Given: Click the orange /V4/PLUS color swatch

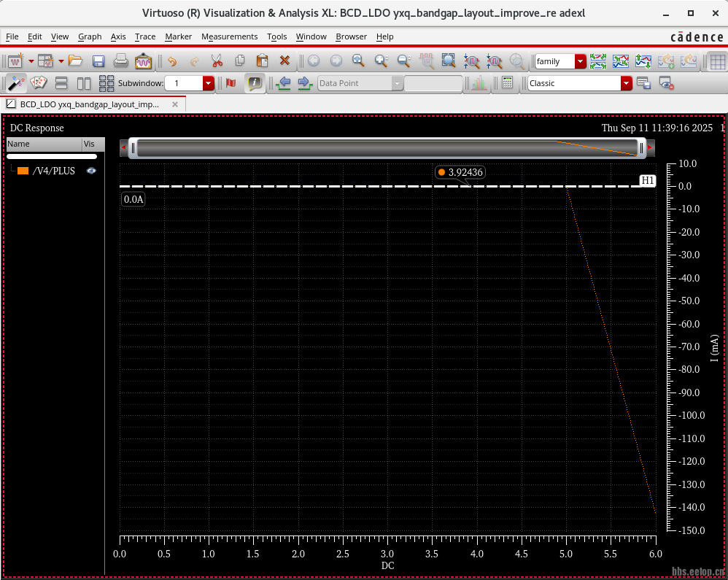Looking at the screenshot, I should click(x=23, y=171).
